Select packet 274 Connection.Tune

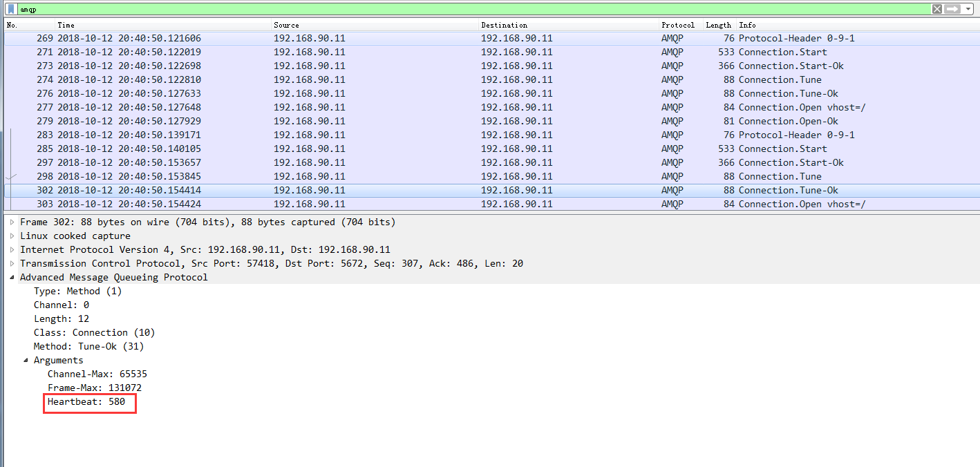pos(491,79)
